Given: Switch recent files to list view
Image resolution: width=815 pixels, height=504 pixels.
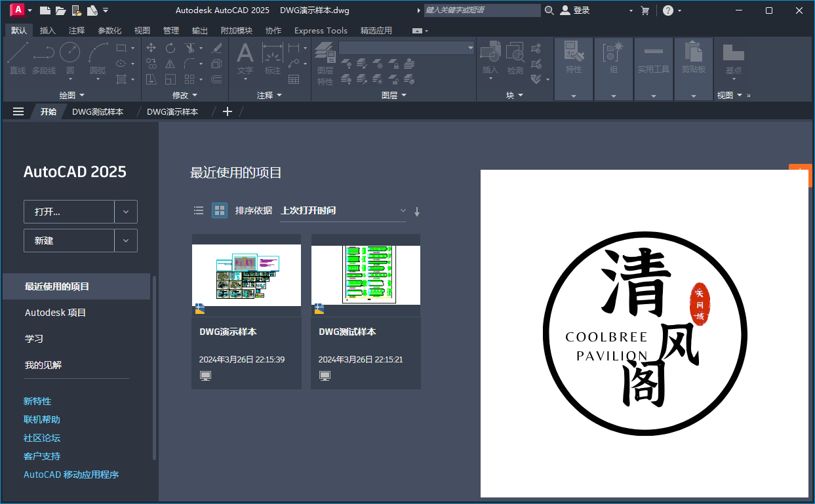Looking at the screenshot, I should tap(199, 210).
